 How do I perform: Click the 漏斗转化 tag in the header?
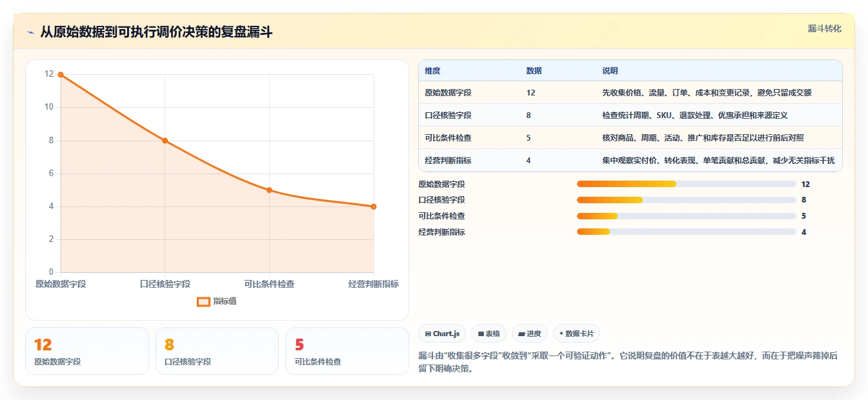(824, 29)
